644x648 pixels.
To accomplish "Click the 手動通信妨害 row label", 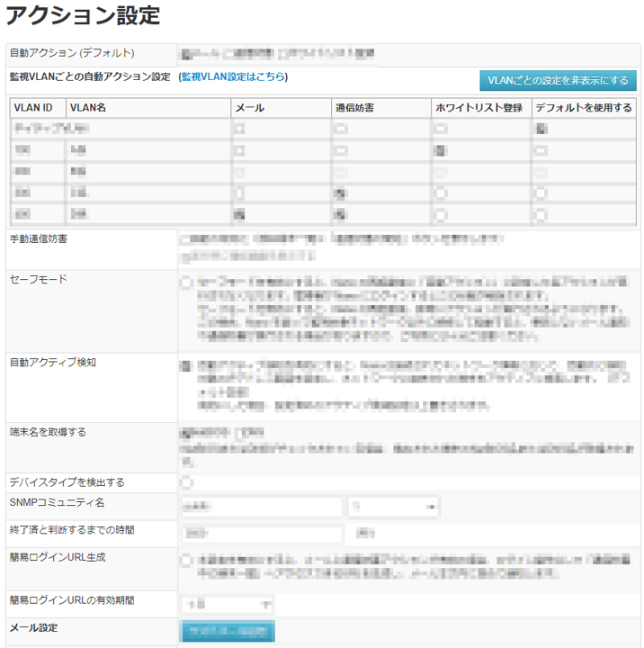I will 38,238.
